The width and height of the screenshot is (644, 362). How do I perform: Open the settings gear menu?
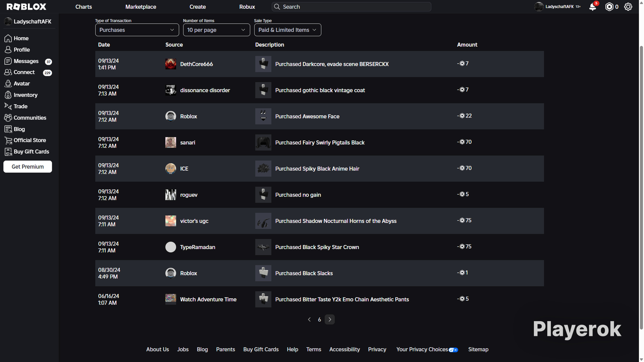[x=628, y=7]
